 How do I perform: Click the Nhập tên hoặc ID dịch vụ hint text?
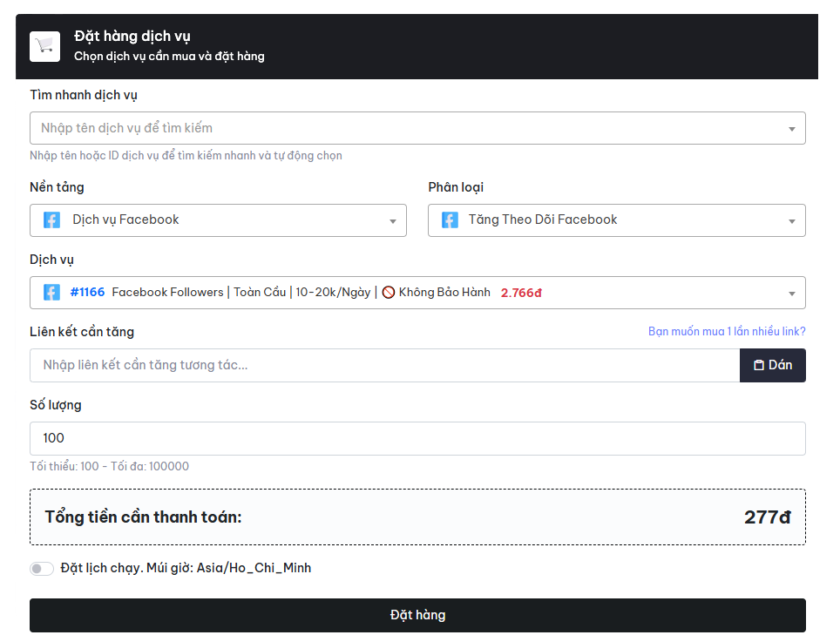[x=186, y=155]
